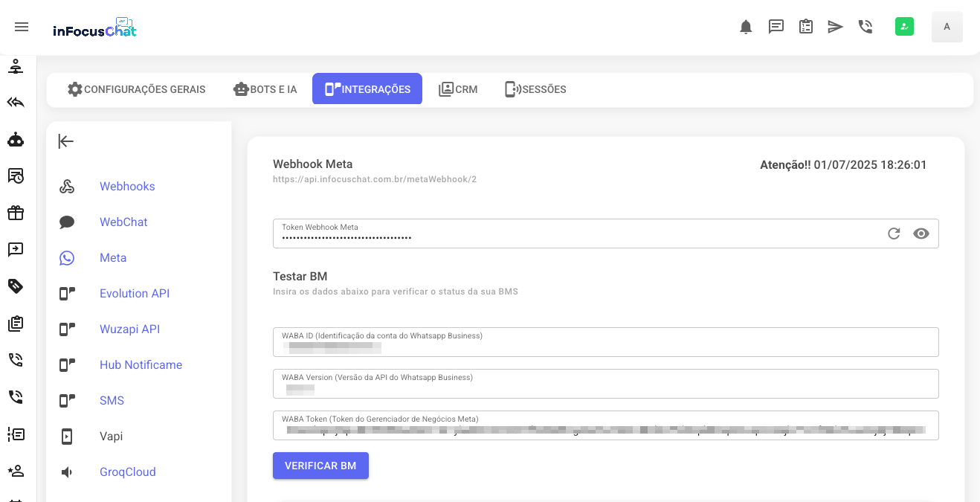The width and height of the screenshot is (980, 502).
Task: Regenerate the Token Webhook Meta with refresh icon
Action: 894,234
